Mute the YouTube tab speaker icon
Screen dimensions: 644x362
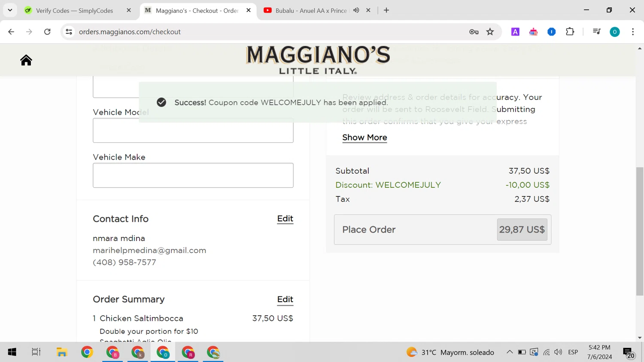pos(356,10)
